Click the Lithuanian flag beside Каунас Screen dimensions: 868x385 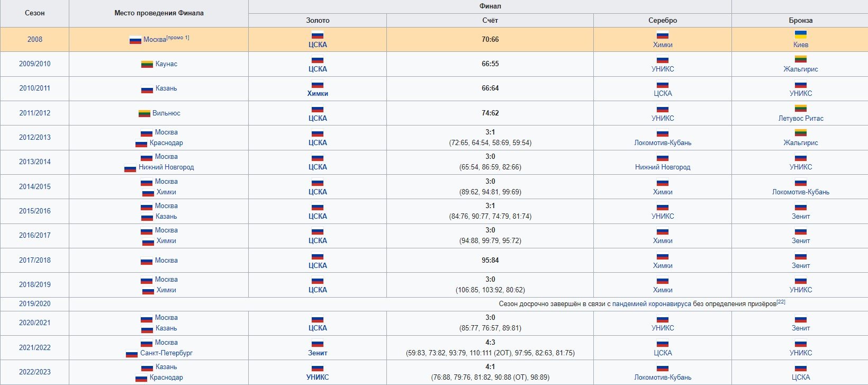(x=147, y=64)
